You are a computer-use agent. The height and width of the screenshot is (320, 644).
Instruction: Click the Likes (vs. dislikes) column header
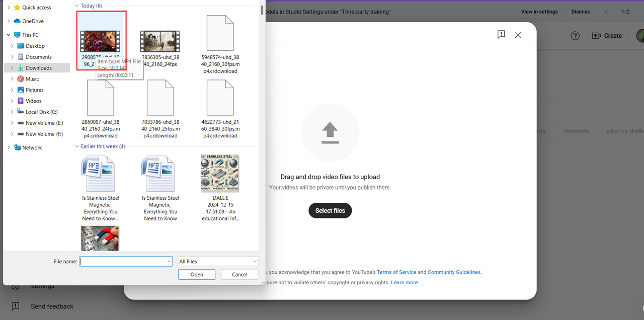pyautogui.click(x=625, y=131)
